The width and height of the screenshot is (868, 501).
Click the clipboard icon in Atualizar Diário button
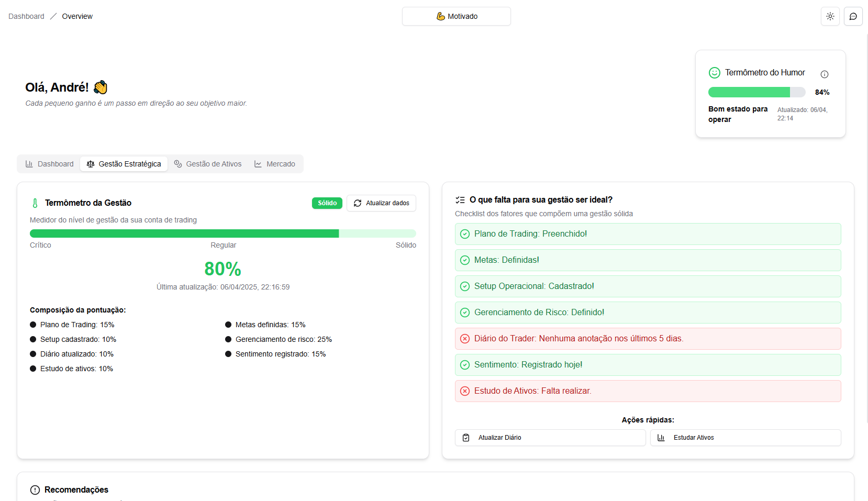tap(466, 438)
